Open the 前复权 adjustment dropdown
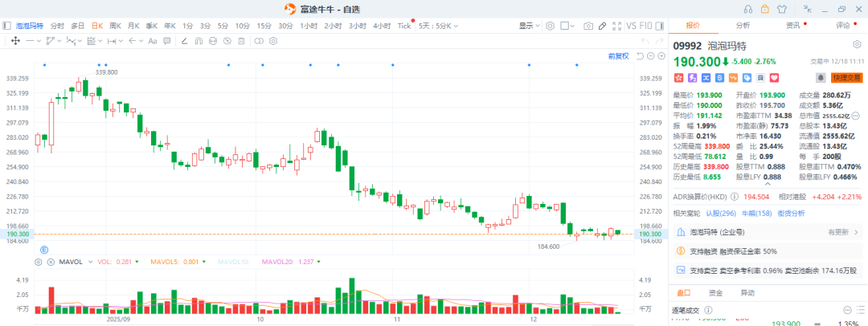Image resolution: width=868 pixels, height=326 pixels. pos(620,56)
